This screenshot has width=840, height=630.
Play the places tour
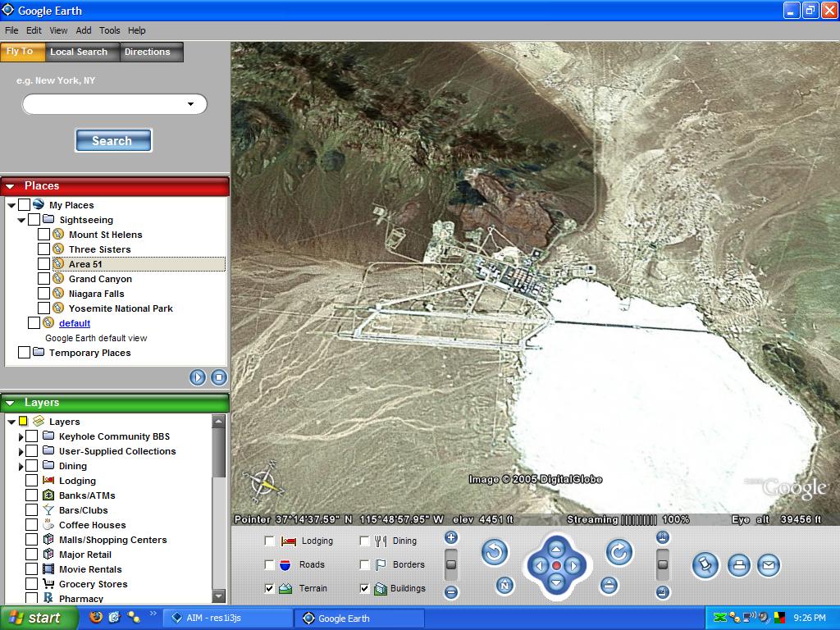(198, 377)
